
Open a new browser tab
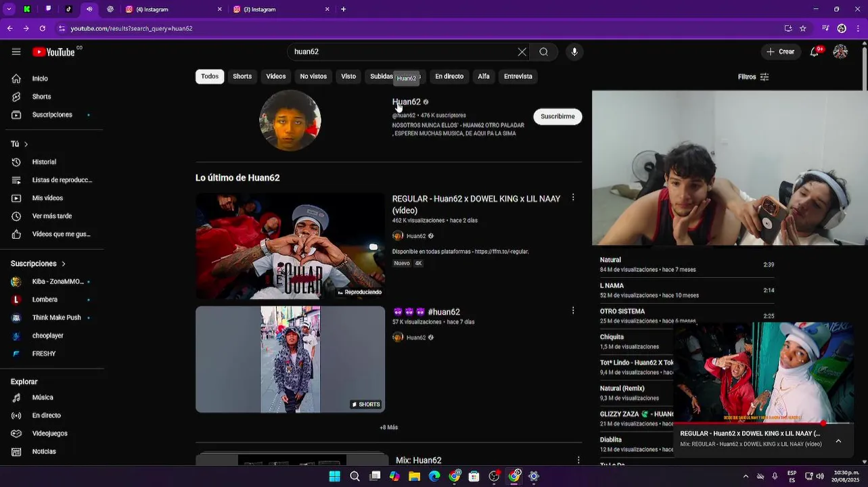point(343,9)
